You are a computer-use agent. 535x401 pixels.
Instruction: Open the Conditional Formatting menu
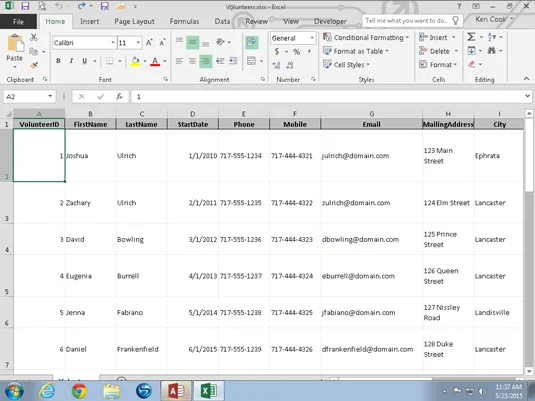tap(366, 37)
